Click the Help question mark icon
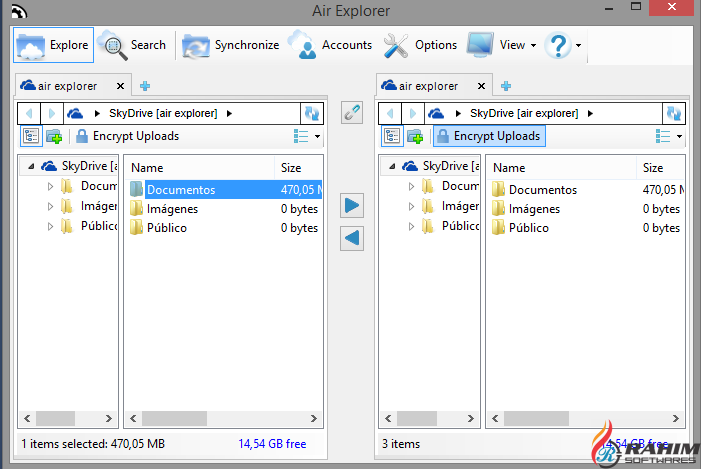 [x=557, y=45]
